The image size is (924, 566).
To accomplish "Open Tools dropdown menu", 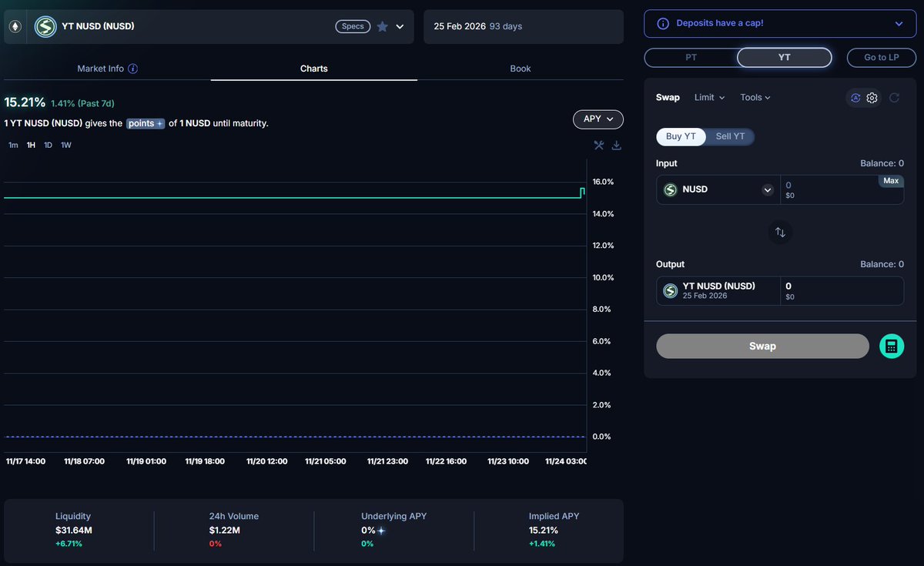I will tap(755, 98).
